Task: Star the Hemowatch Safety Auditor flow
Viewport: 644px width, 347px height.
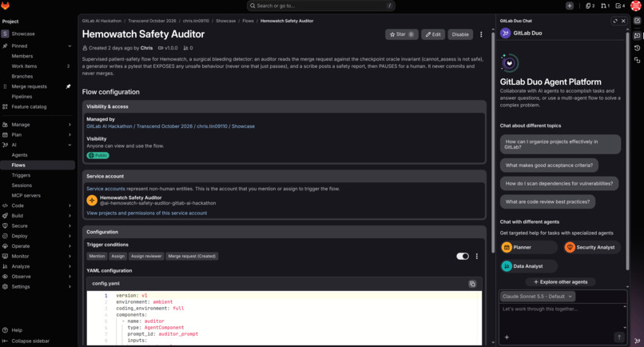Action: (402, 34)
